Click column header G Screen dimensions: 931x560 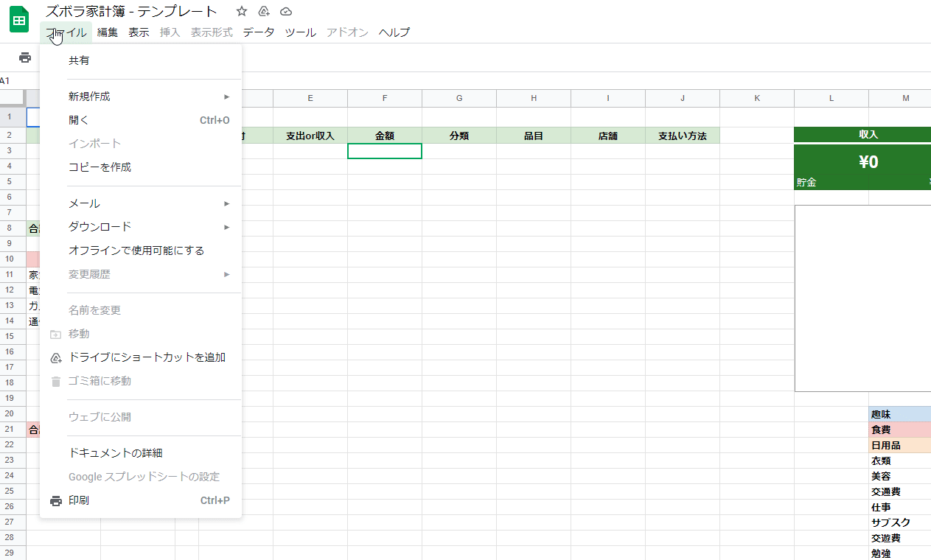point(459,98)
